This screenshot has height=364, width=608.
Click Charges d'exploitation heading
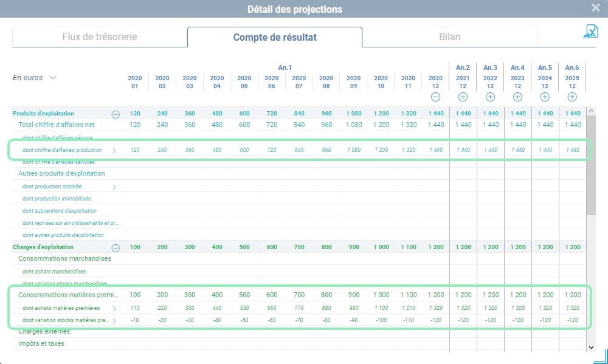coord(43,247)
